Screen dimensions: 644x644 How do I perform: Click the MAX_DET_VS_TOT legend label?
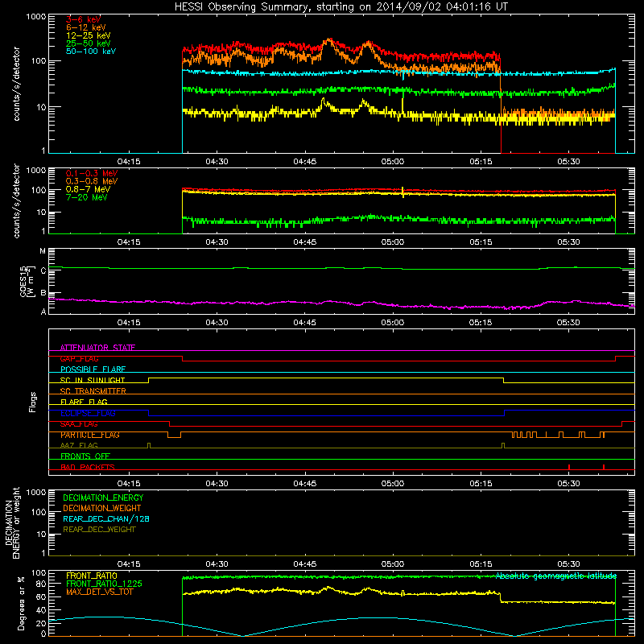tap(100, 592)
